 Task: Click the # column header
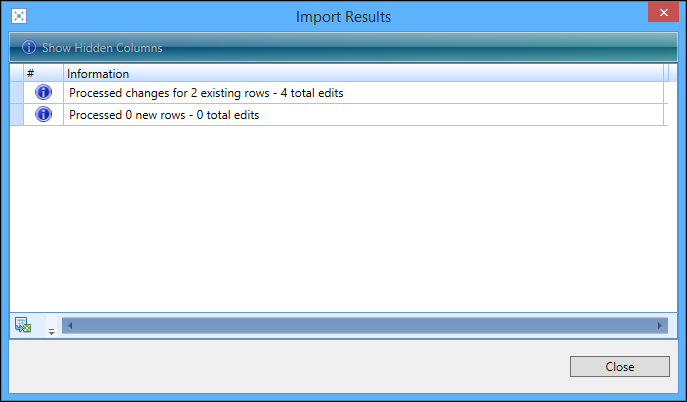43,73
